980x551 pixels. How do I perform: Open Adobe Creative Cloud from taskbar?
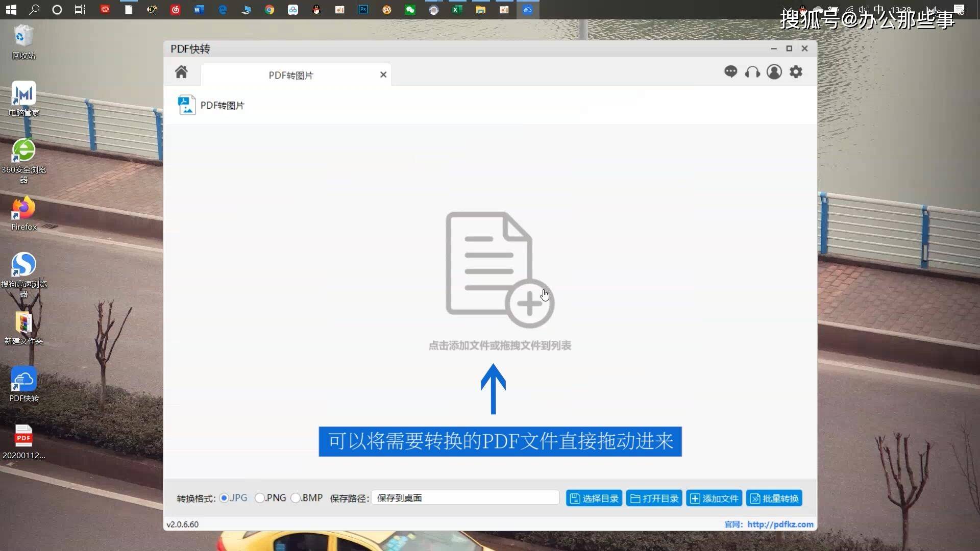point(105,10)
